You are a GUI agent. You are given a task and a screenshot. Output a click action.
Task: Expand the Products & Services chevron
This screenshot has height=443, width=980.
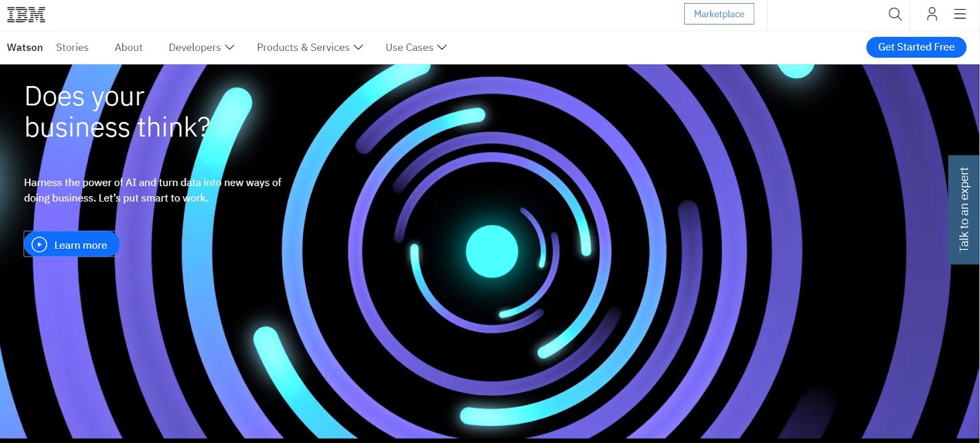point(358,47)
